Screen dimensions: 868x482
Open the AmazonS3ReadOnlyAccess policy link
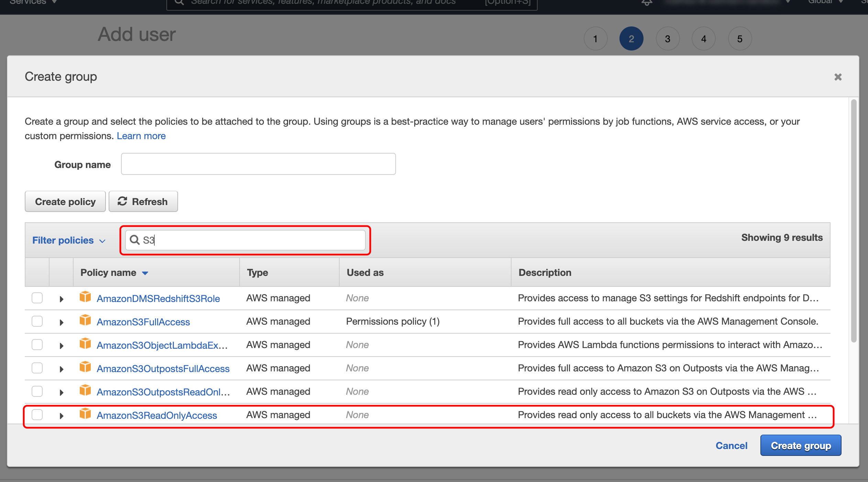click(157, 415)
